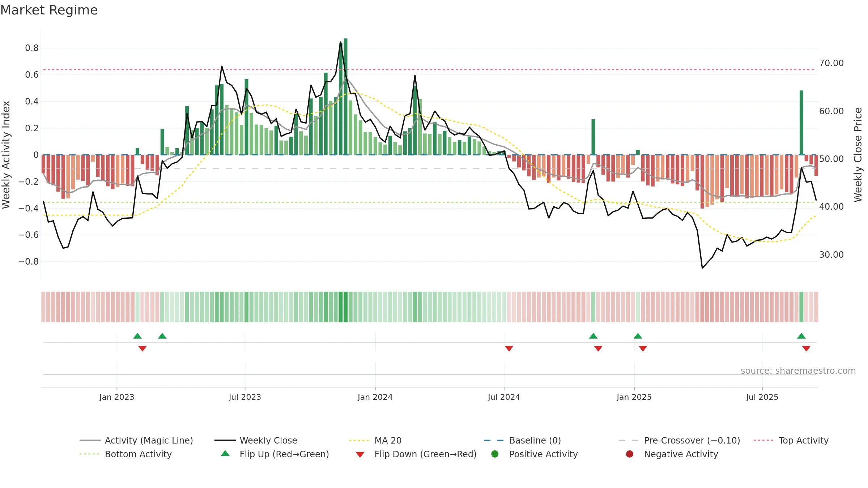Screen dimensions: 868x488
Task: Click the Market Regime chart title
Action: coord(49,10)
